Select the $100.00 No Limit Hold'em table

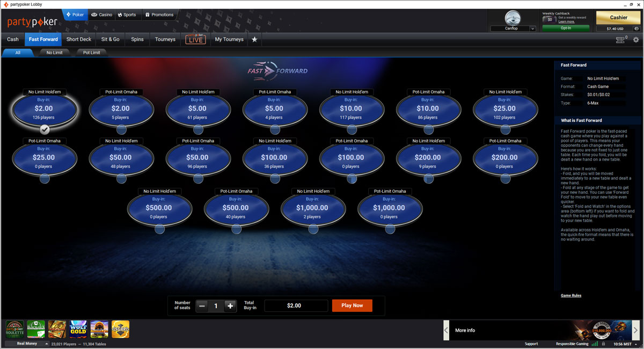[274, 158]
